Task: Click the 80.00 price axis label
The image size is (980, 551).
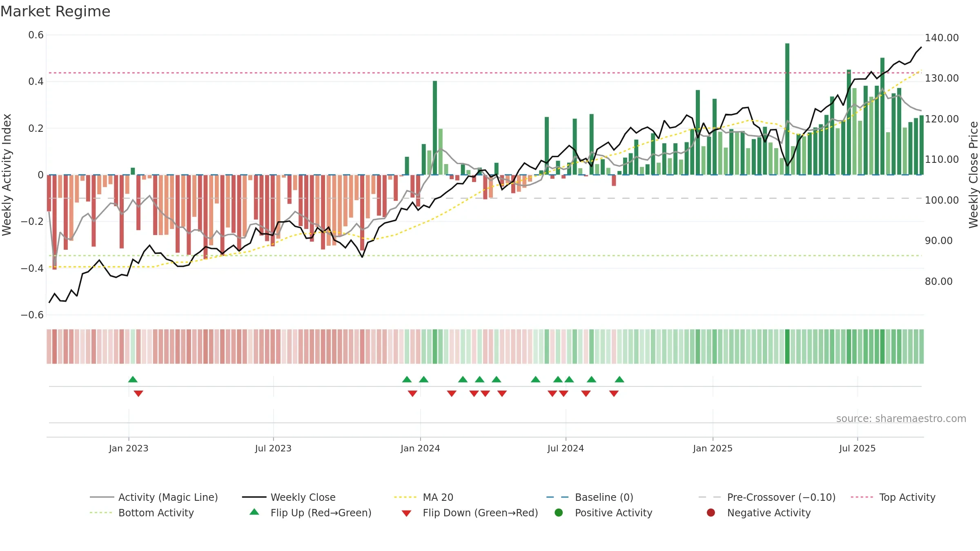Action: click(x=938, y=282)
